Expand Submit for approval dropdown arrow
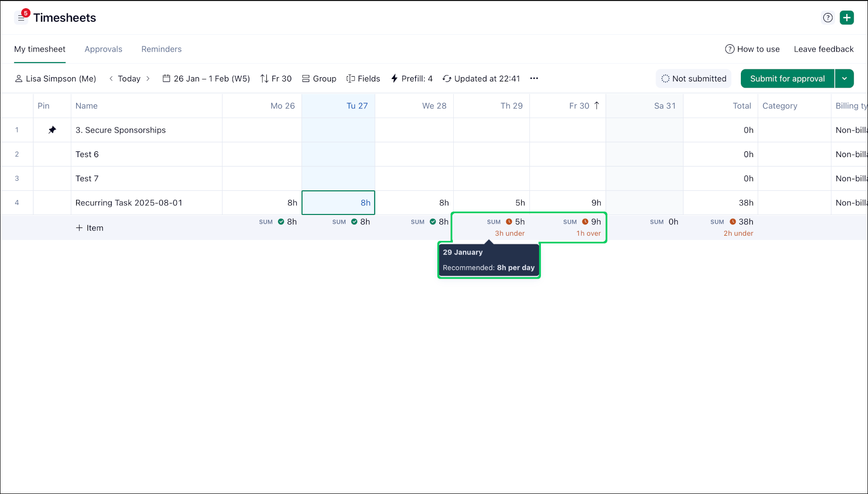Viewport: 868px width, 494px height. 844,79
